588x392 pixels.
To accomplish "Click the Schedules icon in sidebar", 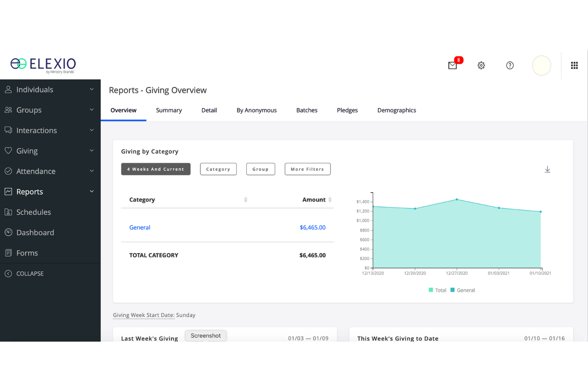I will pyautogui.click(x=8, y=212).
